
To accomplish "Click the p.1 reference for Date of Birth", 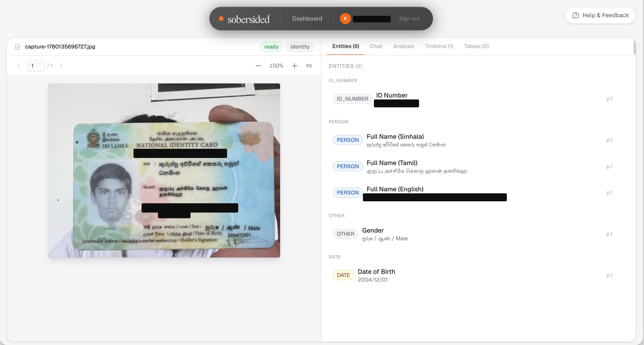I will pos(609,275).
